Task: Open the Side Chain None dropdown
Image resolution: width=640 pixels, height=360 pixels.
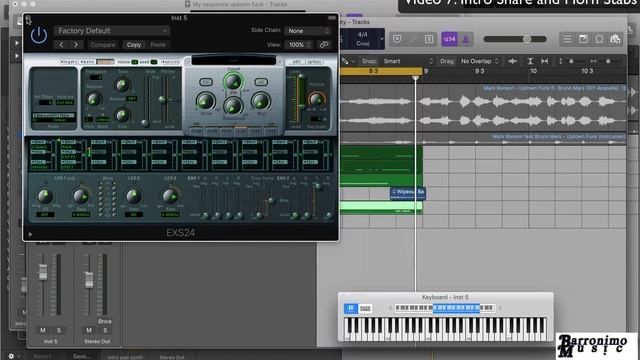Action: [x=308, y=31]
